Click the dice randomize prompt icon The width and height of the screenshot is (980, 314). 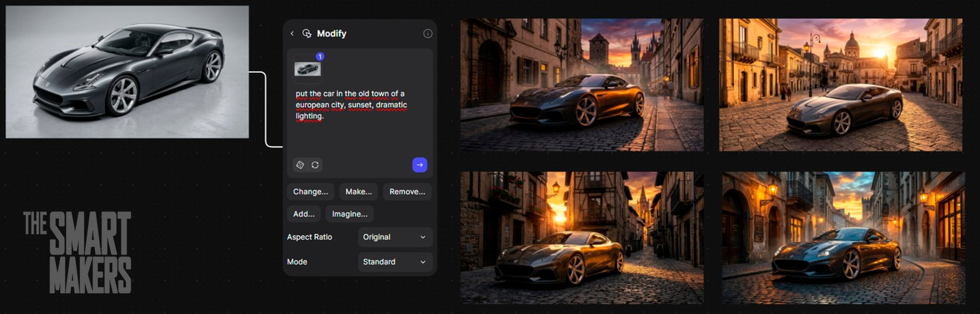(x=300, y=165)
